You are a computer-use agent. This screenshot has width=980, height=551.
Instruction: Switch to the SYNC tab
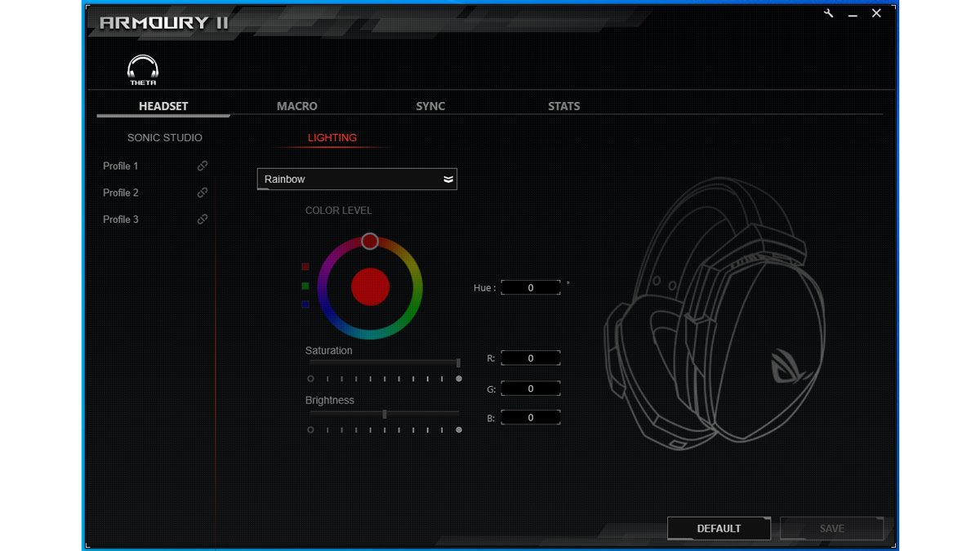point(430,106)
